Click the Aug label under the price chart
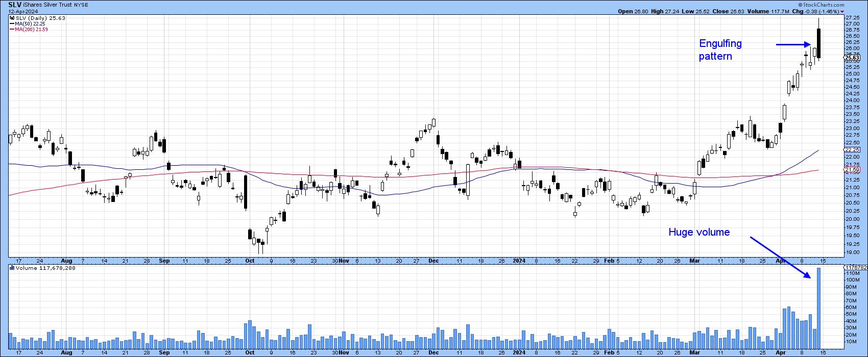The image size is (868, 357). point(66,261)
